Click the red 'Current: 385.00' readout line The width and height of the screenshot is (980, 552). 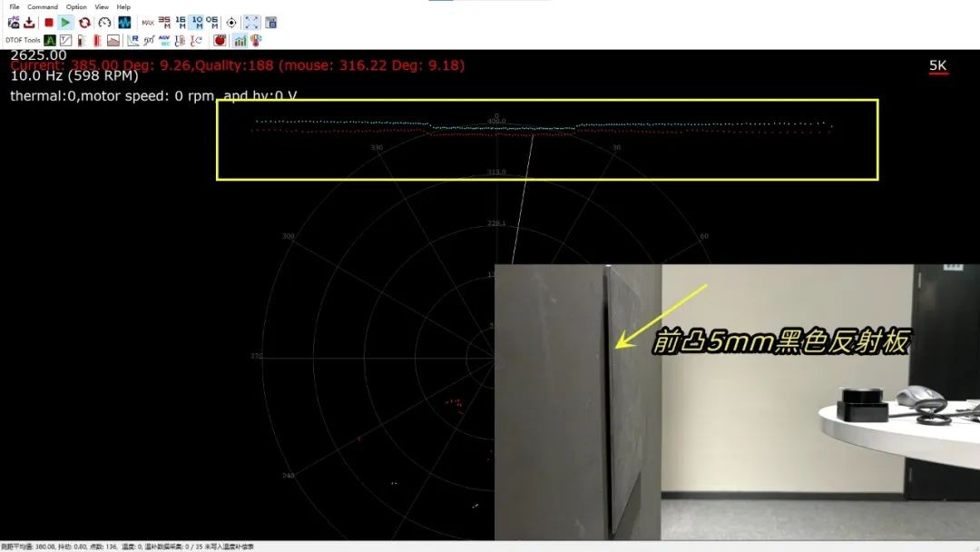click(x=238, y=65)
